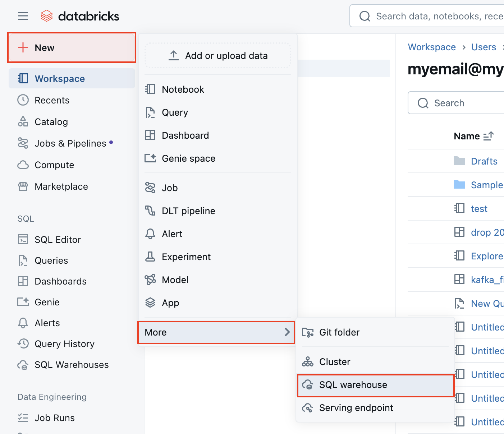Open the Drafts folder
The image size is (504, 434).
coord(484,161)
